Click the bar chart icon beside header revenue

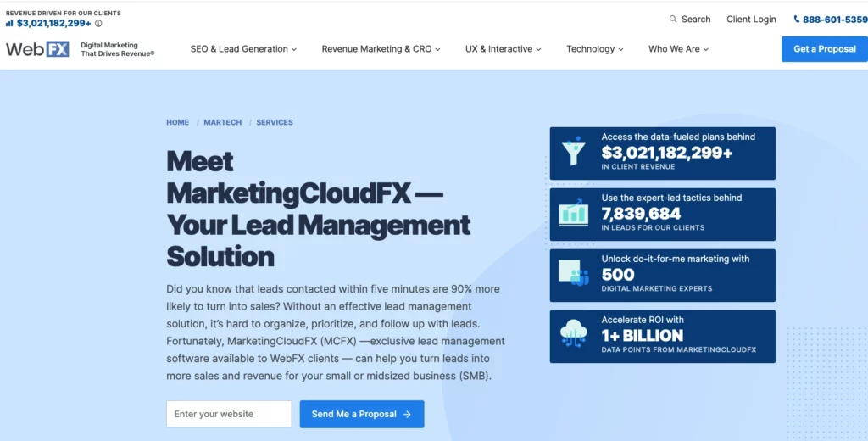point(9,23)
